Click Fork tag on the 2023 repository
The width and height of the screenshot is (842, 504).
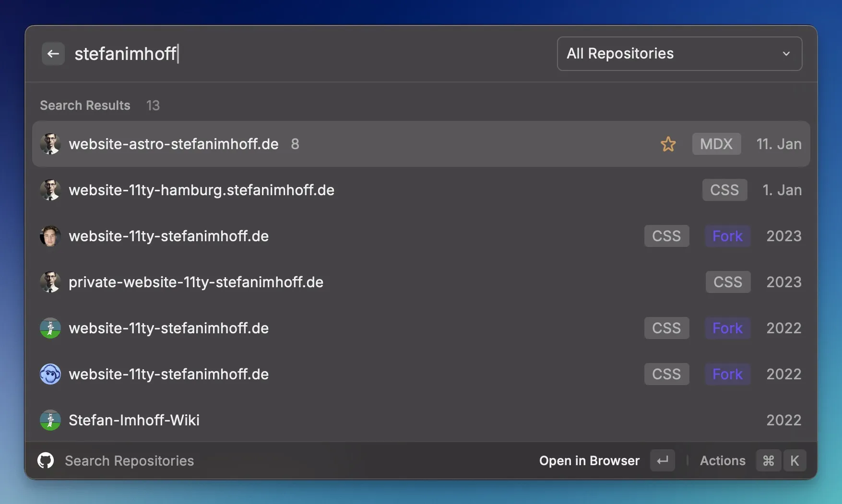point(727,236)
